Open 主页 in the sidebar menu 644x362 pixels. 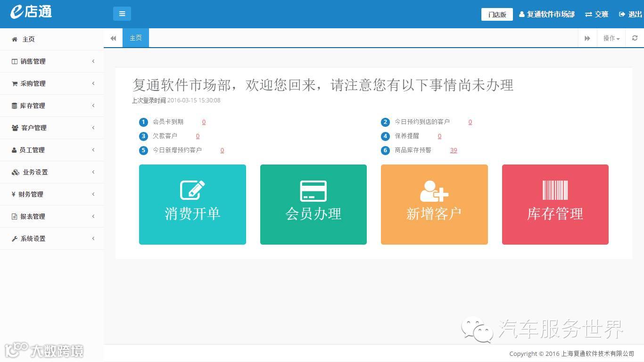52,39
